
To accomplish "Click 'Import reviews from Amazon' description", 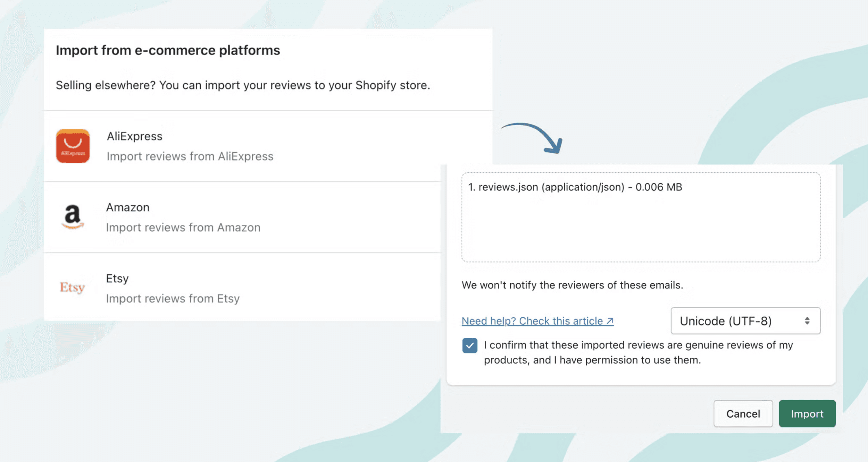I will pyautogui.click(x=183, y=228).
